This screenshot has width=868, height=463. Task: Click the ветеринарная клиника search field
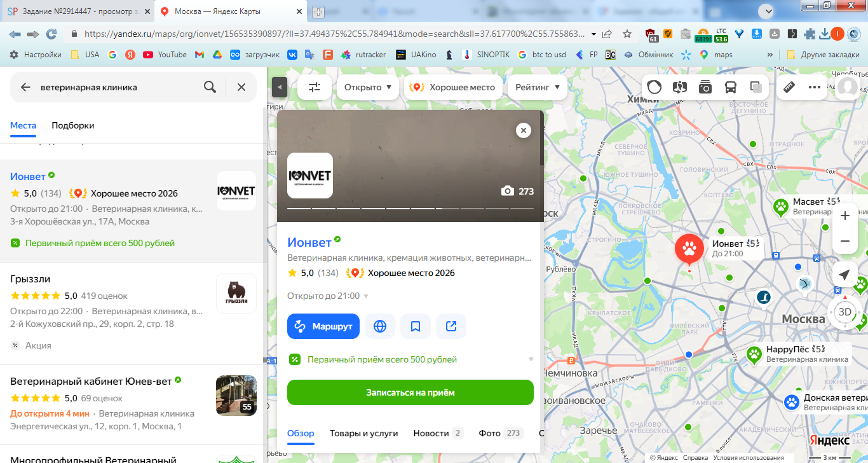click(118, 87)
